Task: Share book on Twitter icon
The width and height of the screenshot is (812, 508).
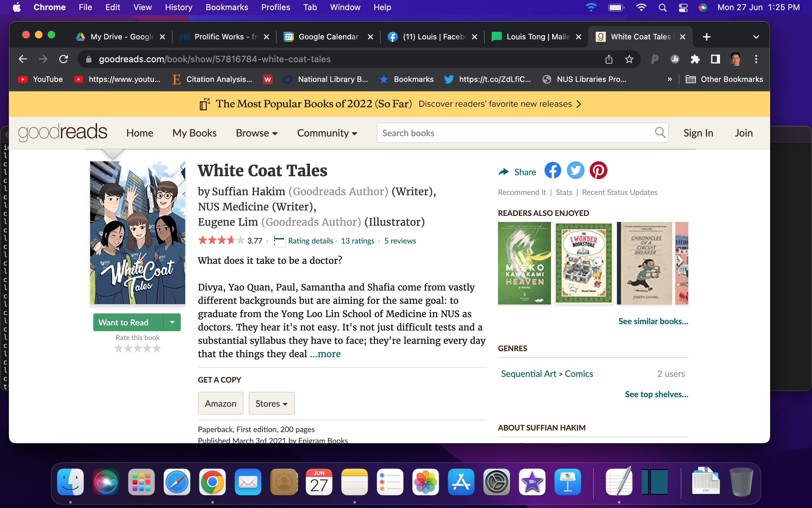Action: pos(575,170)
